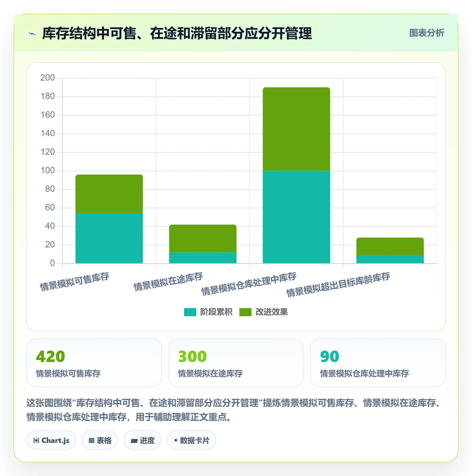Screen dimensions: 472x476
Task: Click the 情景模拟可售库存 label under 420
Action: [68, 374]
